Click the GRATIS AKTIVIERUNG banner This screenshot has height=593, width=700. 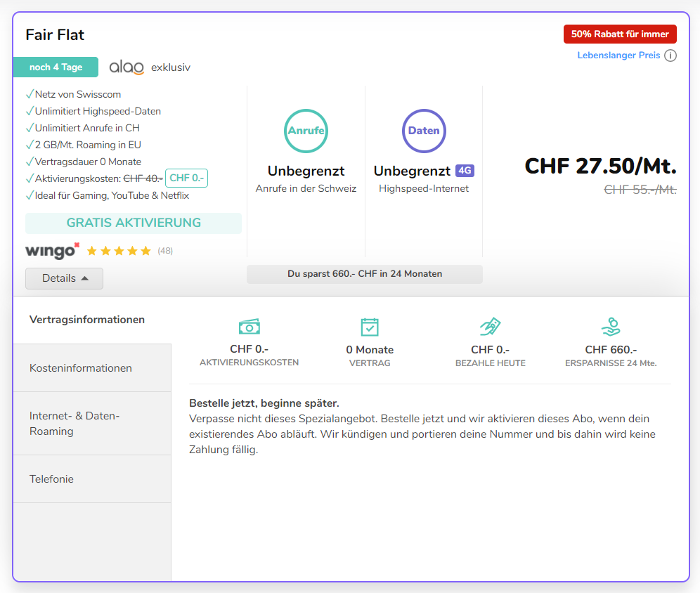click(x=134, y=223)
